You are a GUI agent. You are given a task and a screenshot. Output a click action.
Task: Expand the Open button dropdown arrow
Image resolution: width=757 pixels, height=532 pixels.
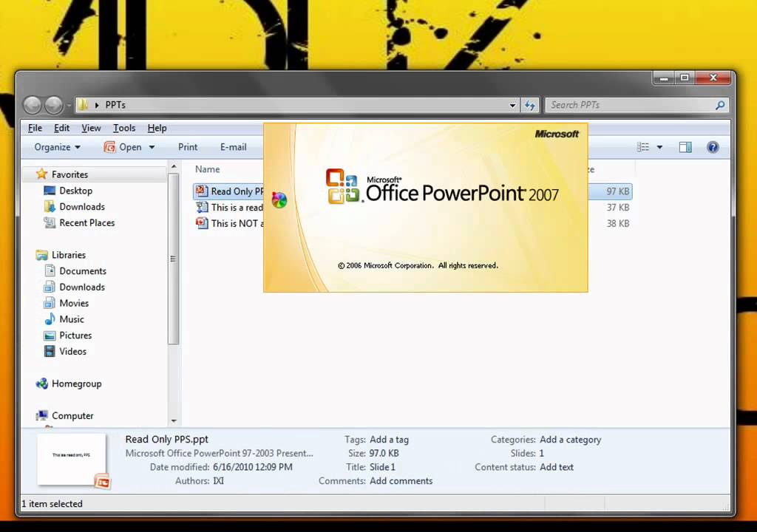coord(152,147)
